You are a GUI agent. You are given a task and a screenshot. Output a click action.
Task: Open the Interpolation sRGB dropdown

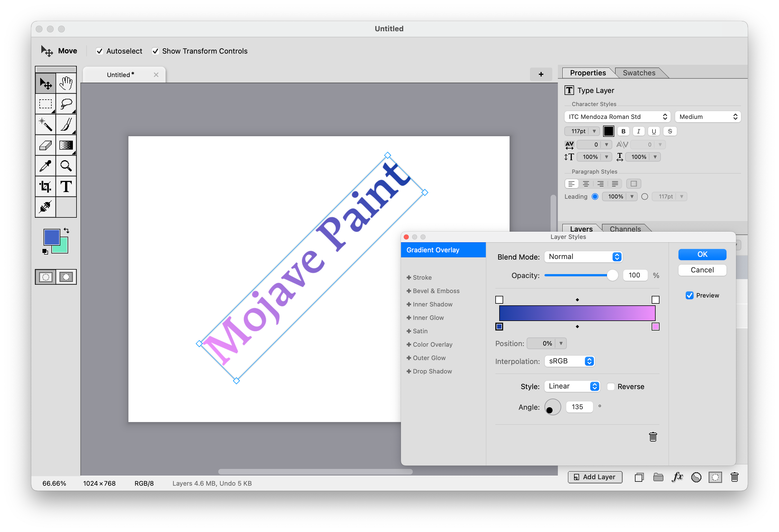point(570,361)
